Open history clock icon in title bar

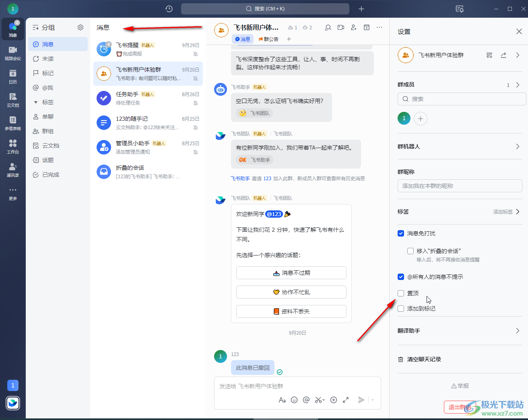(x=169, y=9)
